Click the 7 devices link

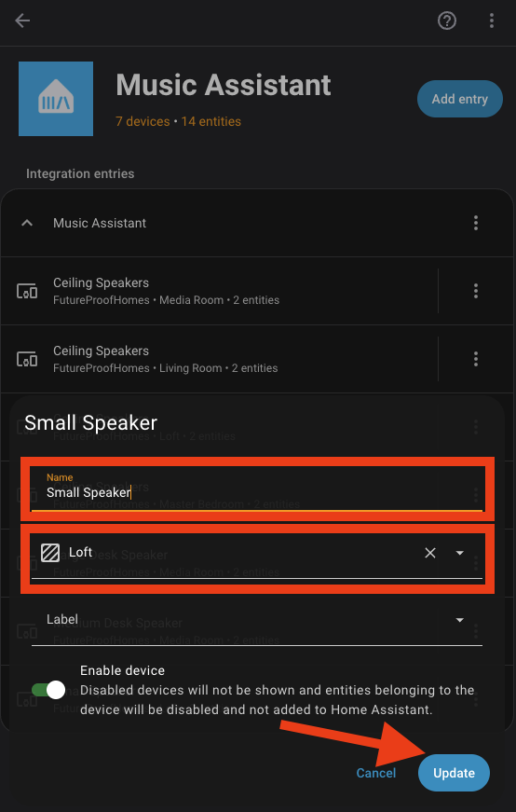click(x=143, y=122)
